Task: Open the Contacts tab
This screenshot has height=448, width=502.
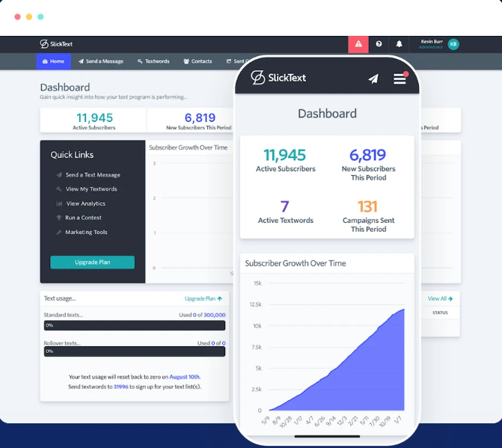Action: tap(198, 61)
